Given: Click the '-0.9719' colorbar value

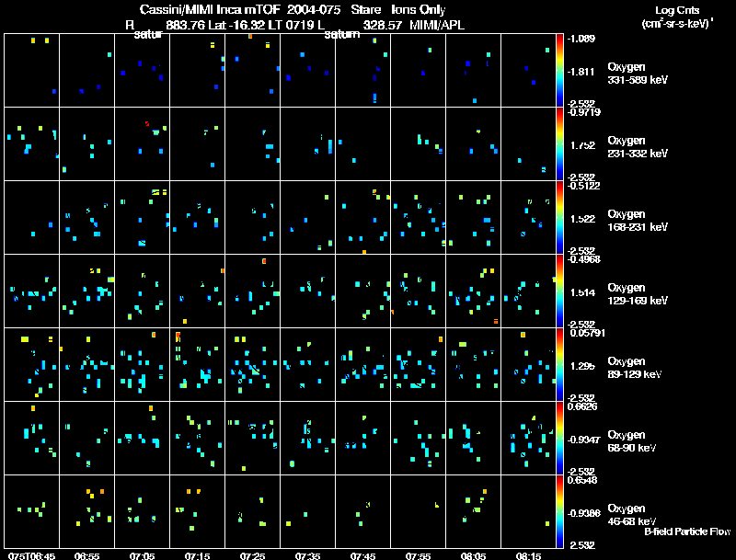Looking at the screenshot, I should click(x=584, y=112).
